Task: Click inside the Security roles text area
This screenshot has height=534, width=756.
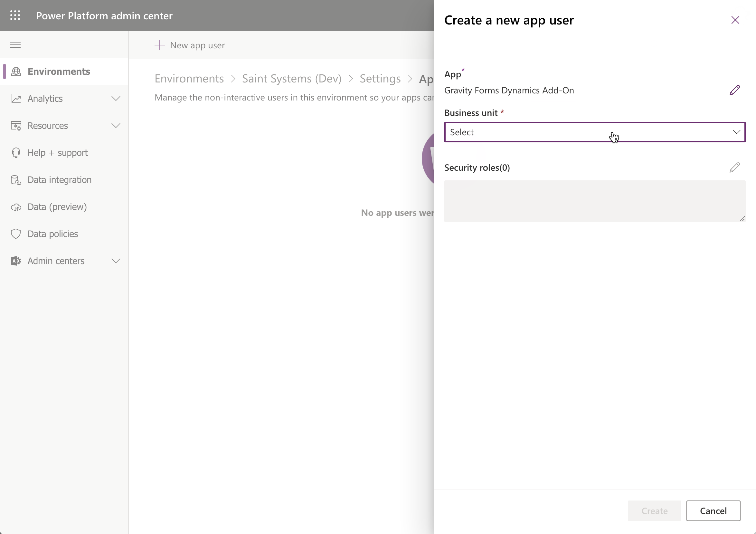Action: point(595,201)
